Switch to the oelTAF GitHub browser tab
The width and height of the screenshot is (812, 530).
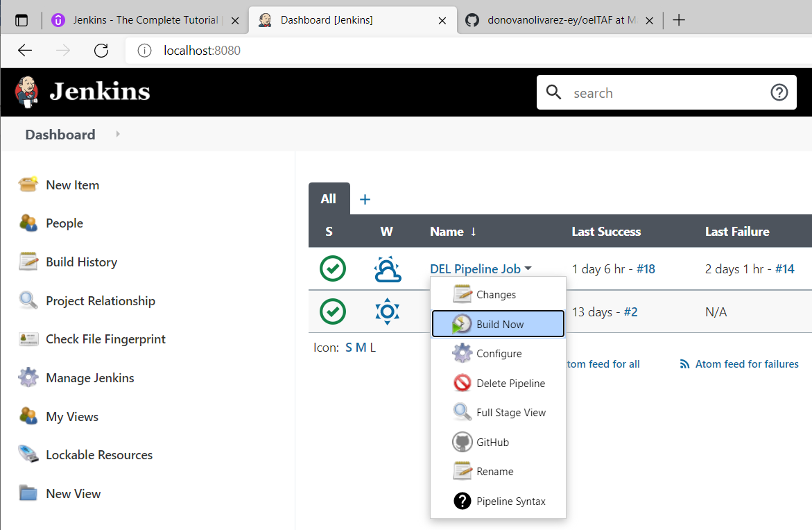tap(562, 20)
